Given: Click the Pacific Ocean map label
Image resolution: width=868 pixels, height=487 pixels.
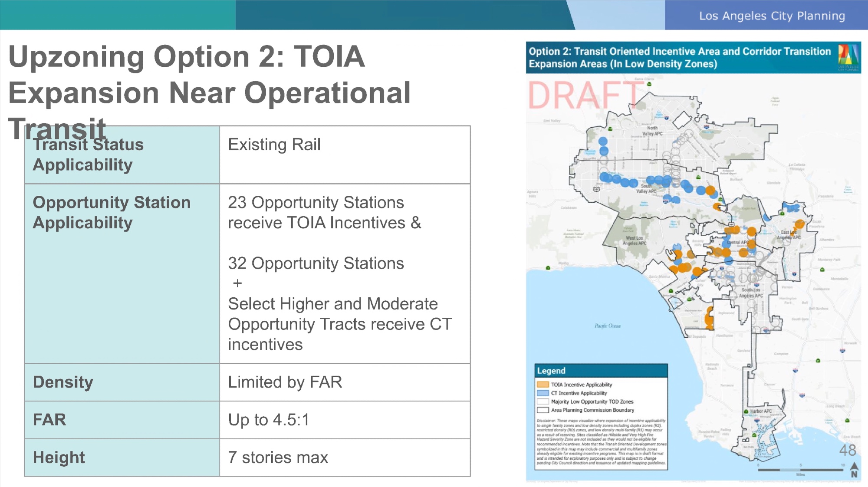Looking at the screenshot, I should (607, 326).
